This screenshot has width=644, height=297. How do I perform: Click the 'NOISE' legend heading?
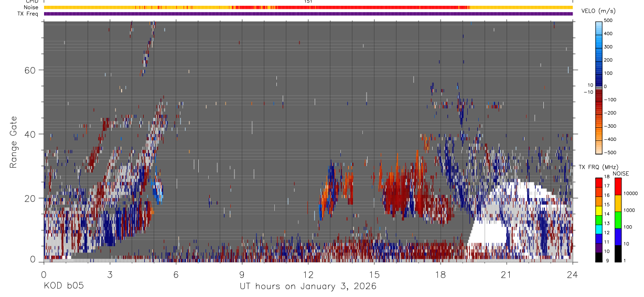pos(620,174)
